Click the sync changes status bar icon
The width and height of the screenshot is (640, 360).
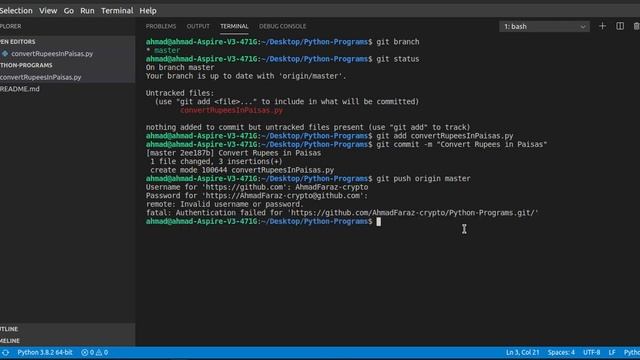5,352
